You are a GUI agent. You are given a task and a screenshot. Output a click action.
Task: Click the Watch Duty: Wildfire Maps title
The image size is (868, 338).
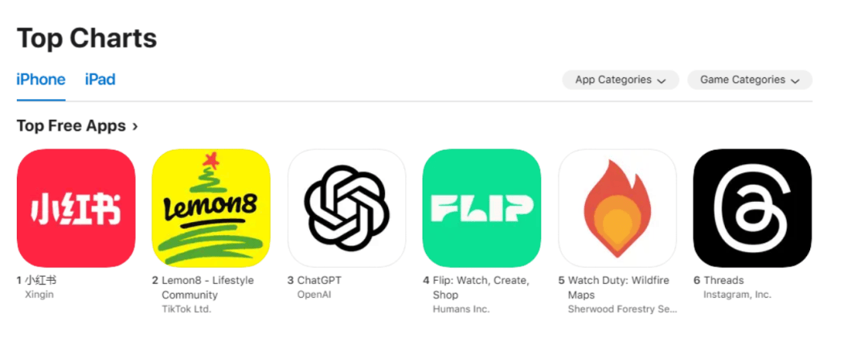coord(615,287)
